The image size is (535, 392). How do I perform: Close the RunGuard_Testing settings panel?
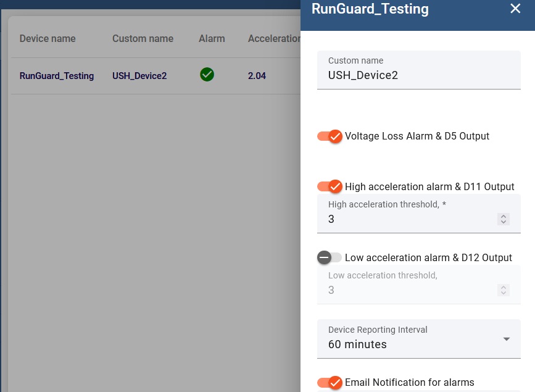coord(515,9)
